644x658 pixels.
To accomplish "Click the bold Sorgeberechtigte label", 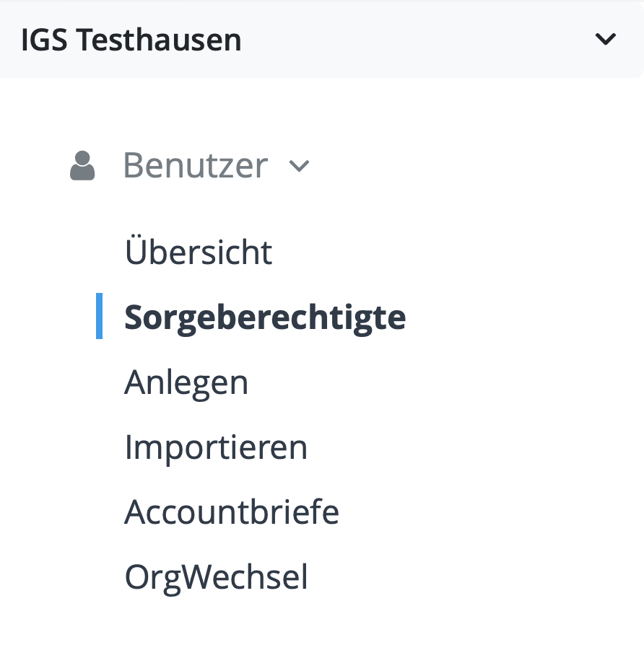I will point(265,317).
